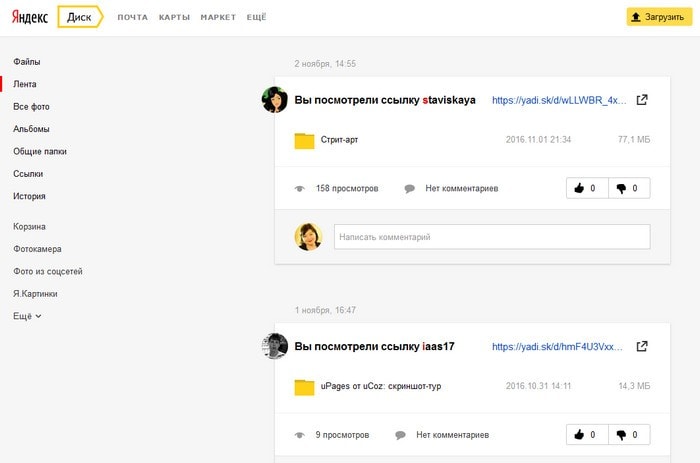Like the uPages post with thumbs up
This screenshot has width=700, height=463.
(587, 434)
